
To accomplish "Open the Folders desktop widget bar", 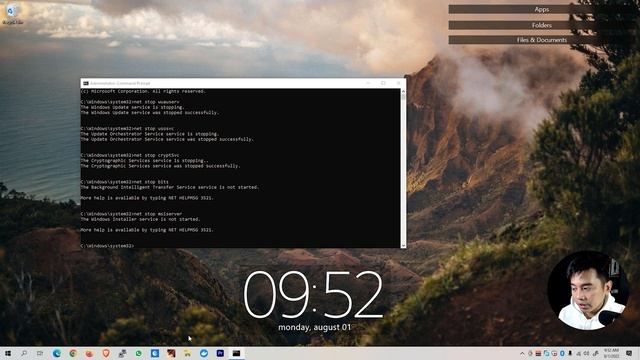I will click(x=541, y=25).
